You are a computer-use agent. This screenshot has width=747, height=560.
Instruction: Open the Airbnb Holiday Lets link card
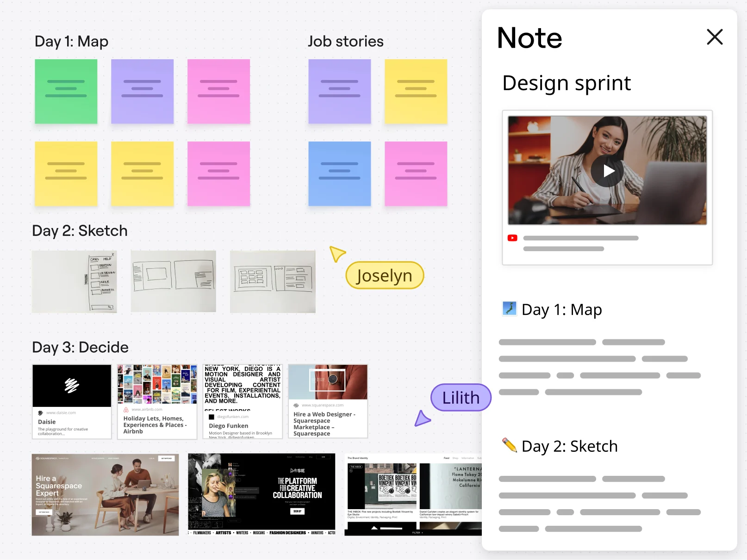(157, 401)
